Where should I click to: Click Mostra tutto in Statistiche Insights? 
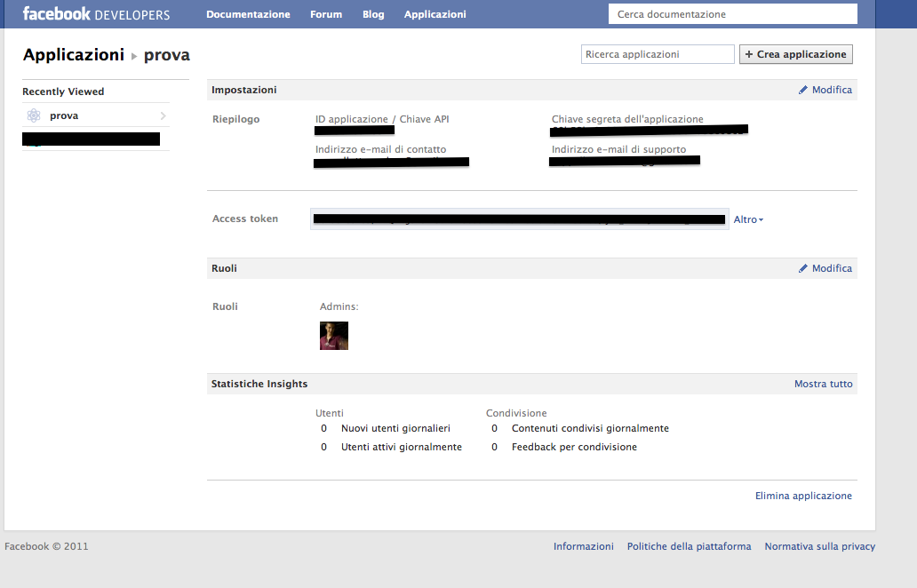pyautogui.click(x=823, y=385)
